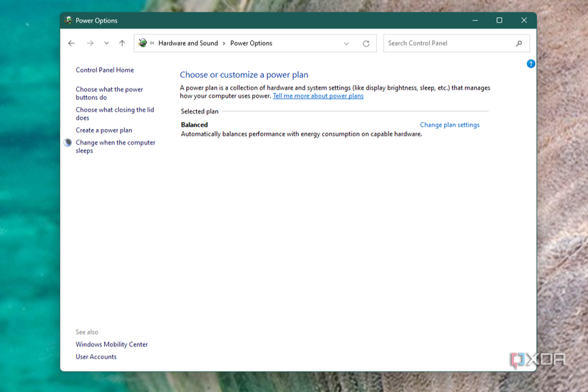This screenshot has width=588, height=392.
Task: Open help via blue question mark icon
Action: click(530, 64)
